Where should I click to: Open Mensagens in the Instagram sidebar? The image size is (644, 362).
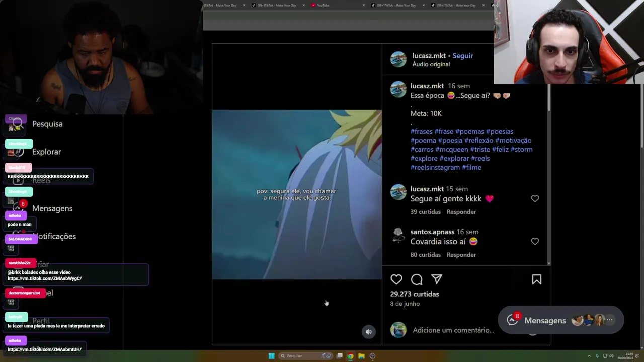click(x=52, y=208)
